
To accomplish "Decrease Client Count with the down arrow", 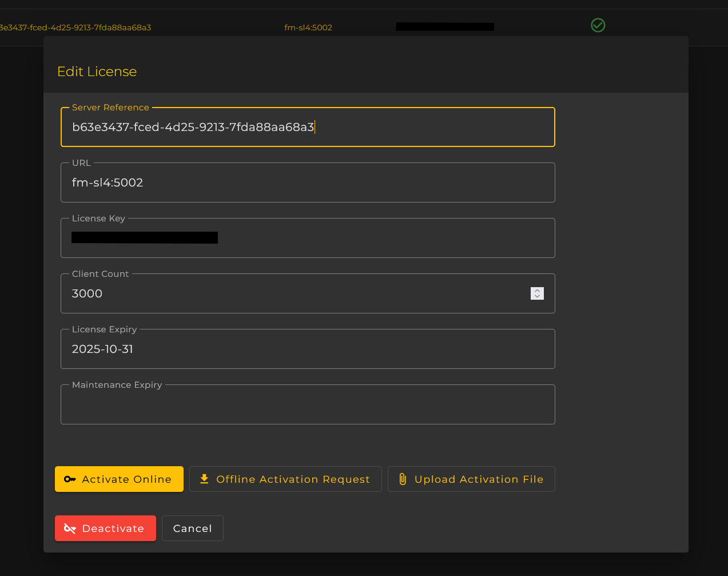I will point(537,296).
